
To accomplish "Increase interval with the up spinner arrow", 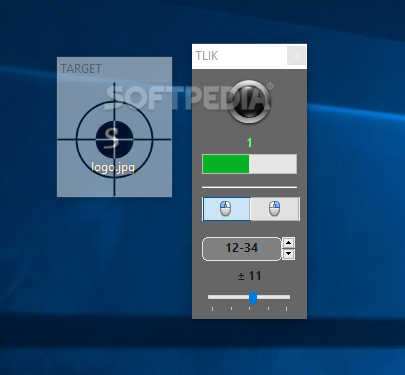I will click(x=288, y=243).
